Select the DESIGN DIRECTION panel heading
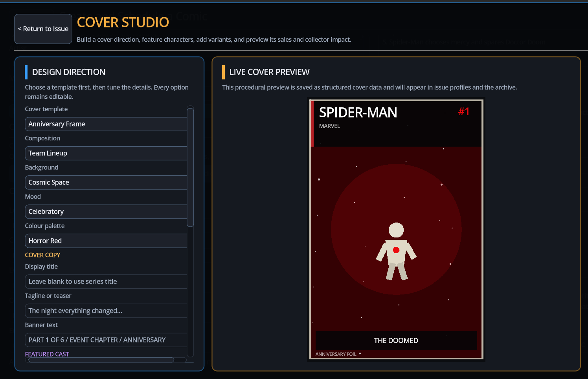Screen dimensions: 588x379 [69, 72]
